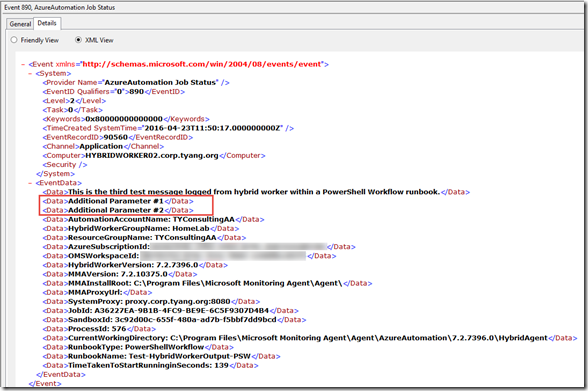
Task: Click the Task 0 line
Action: click(x=72, y=110)
